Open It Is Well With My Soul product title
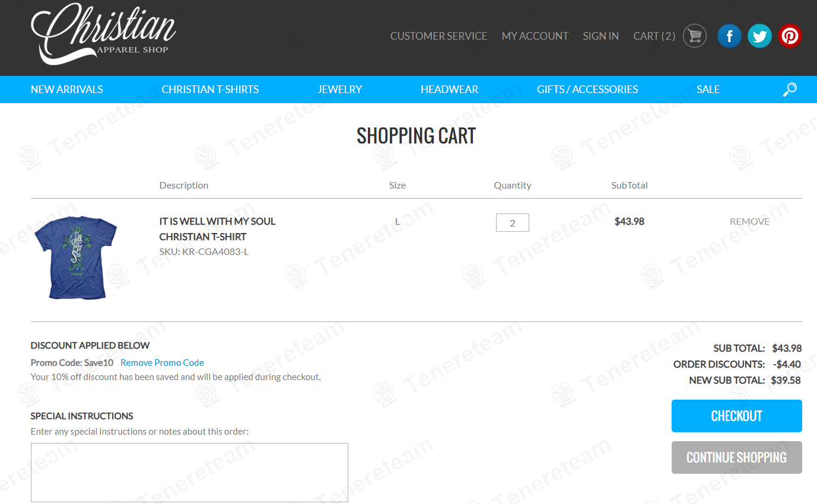The height and width of the screenshot is (504, 817). pos(218,229)
